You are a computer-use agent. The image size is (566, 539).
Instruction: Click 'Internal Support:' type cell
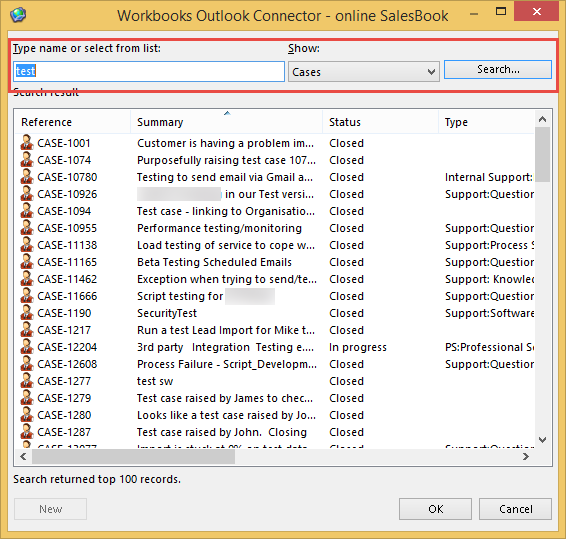tap(489, 177)
